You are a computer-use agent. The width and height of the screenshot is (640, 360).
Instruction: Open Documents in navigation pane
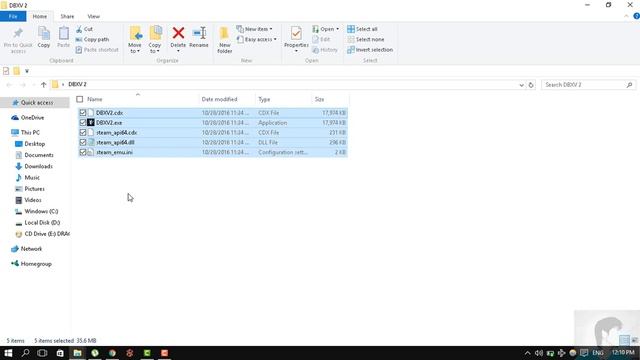39,155
